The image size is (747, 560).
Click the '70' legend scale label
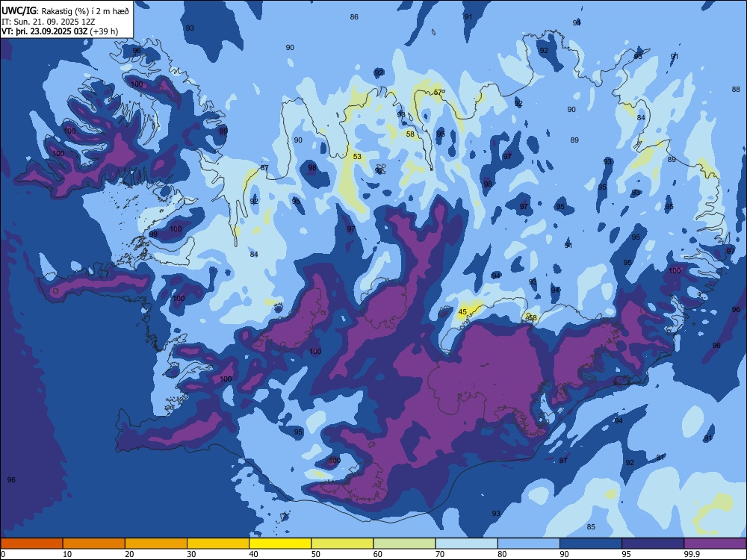click(x=440, y=554)
